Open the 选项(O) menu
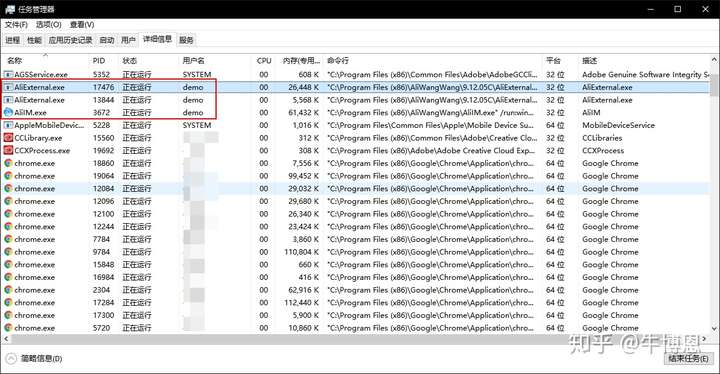720x374 pixels. click(49, 24)
